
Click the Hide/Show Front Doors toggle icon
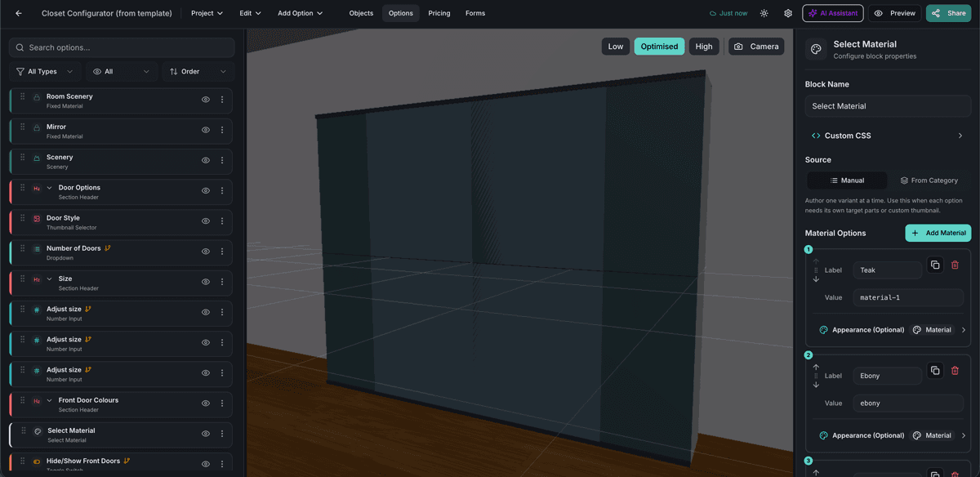click(37, 462)
